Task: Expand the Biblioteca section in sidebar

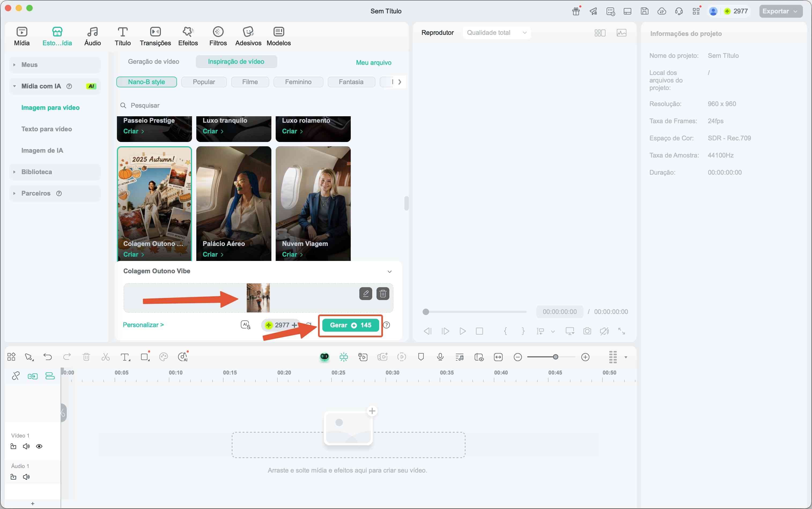Action: [36, 172]
